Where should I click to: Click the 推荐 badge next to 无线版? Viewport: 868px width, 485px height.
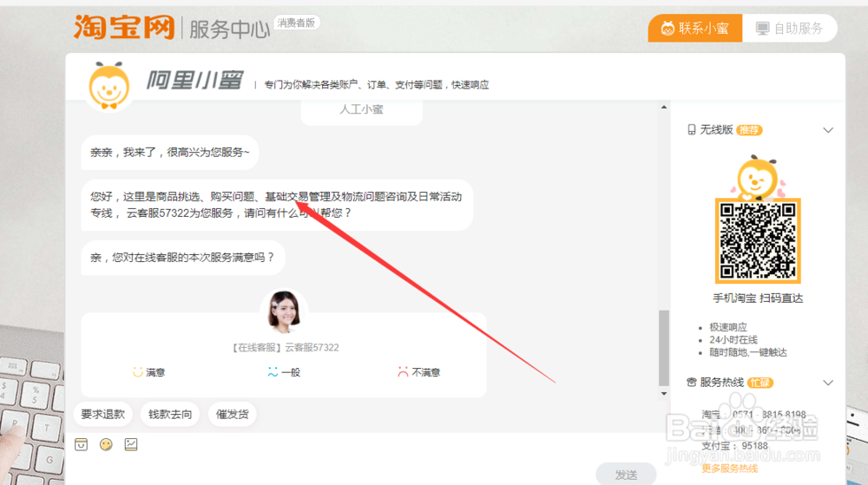[750, 130]
